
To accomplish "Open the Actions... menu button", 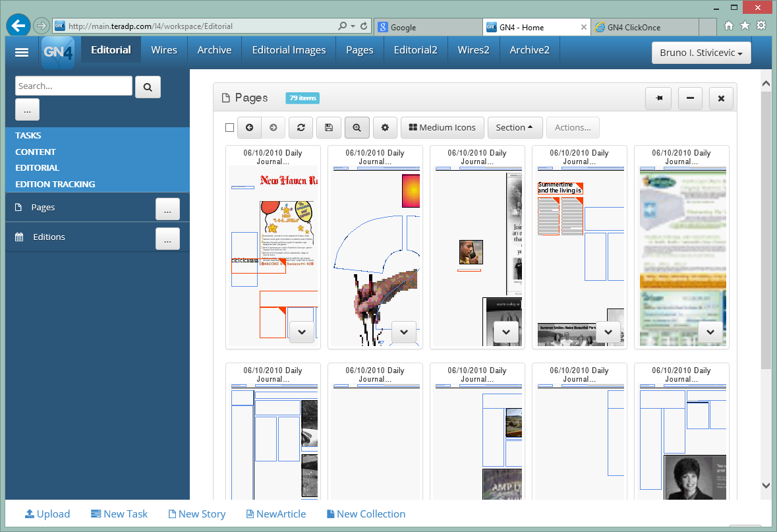I will (573, 127).
